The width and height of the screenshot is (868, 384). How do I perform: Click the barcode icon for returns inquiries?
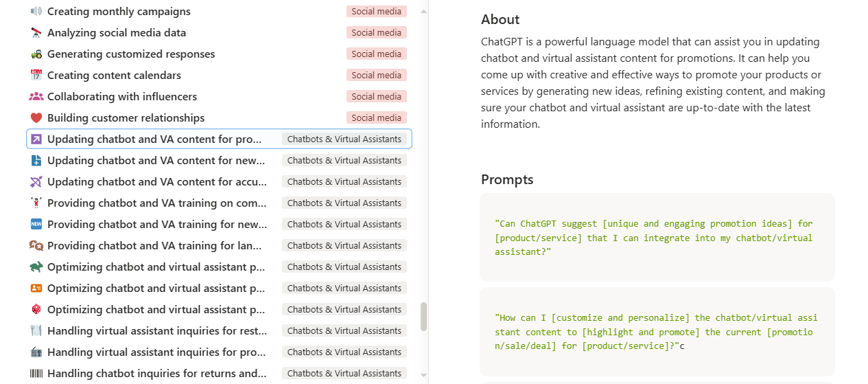(x=36, y=374)
